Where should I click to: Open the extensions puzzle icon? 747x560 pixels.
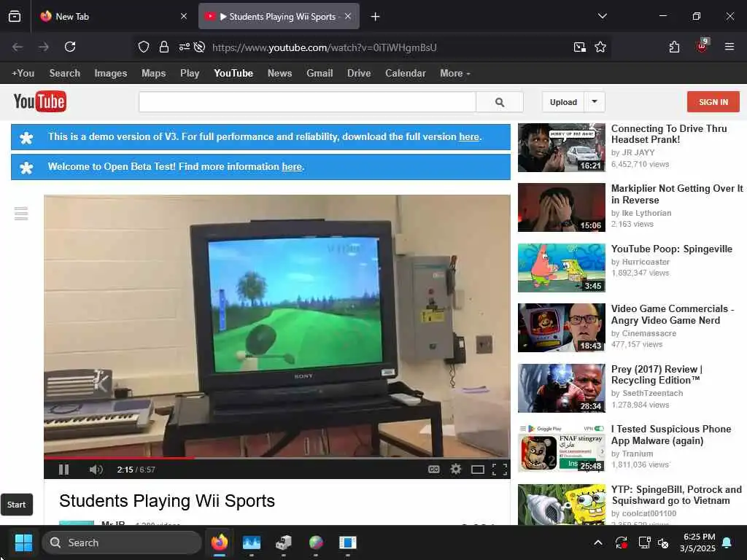click(x=674, y=47)
